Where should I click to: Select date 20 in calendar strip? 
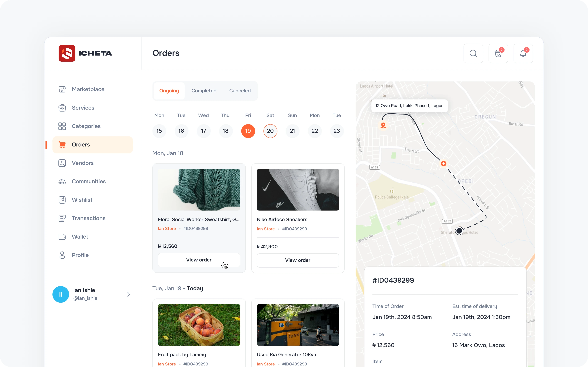click(270, 131)
